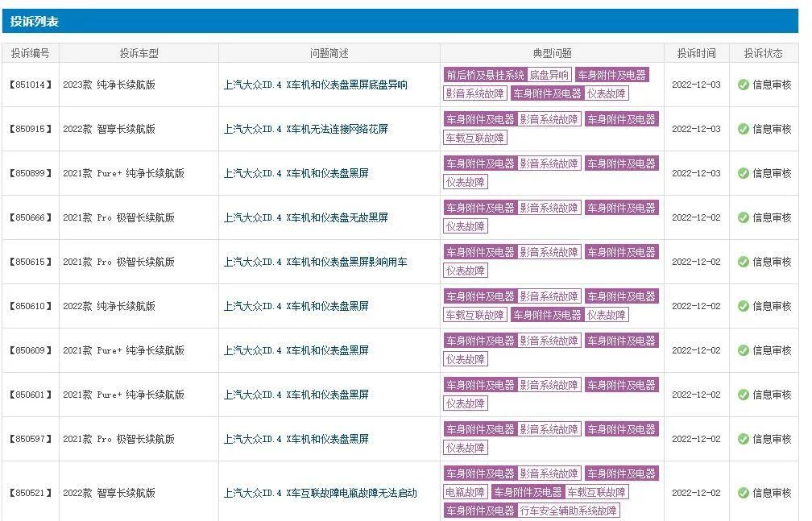Click 前后桥及悬挂系统 tag in row 851014
Image resolution: width=812 pixels, height=521 pixels.
[485, 75]
